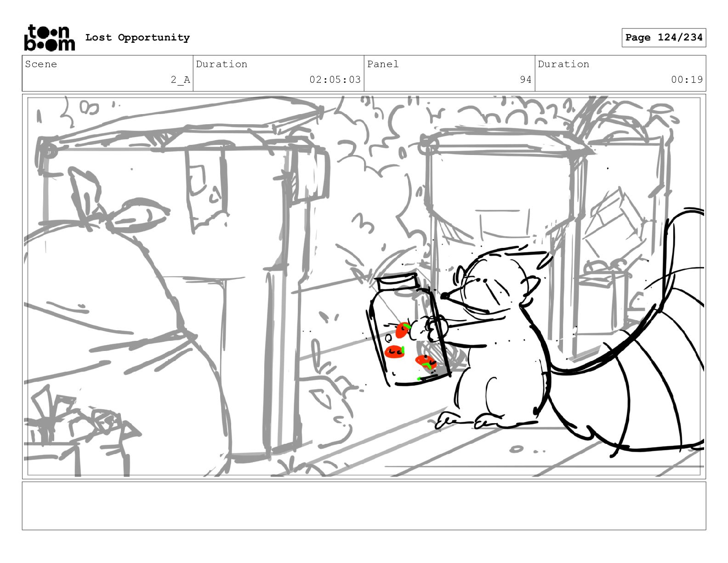Viewport: 728px width, 563px height.
Task: Click the empty notes box below the panel
Action: (x=364, y=506)
